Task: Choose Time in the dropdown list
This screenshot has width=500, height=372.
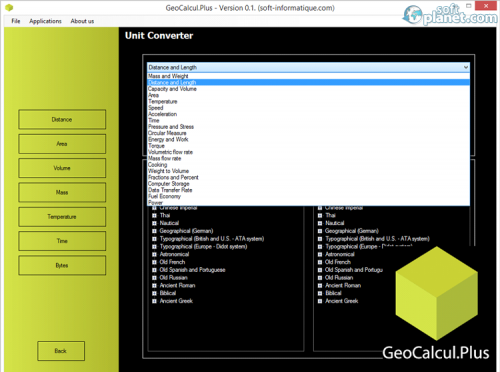Action: pos(308,120)
